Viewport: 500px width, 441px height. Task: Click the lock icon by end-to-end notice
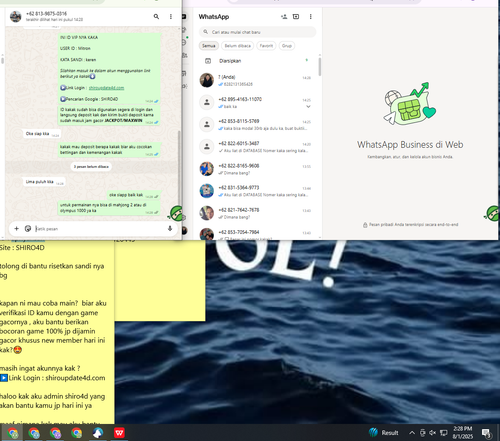click(365, 225)
